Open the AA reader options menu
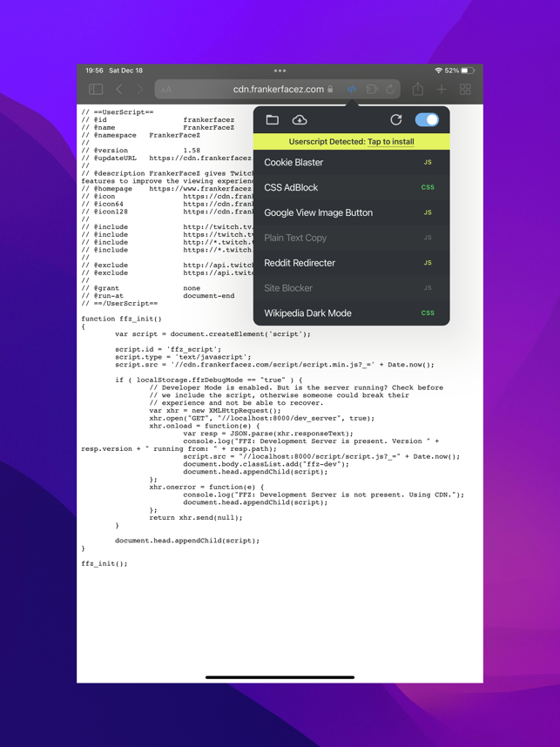The width and height of the screenshot is (560, 747). coord(165,90)
